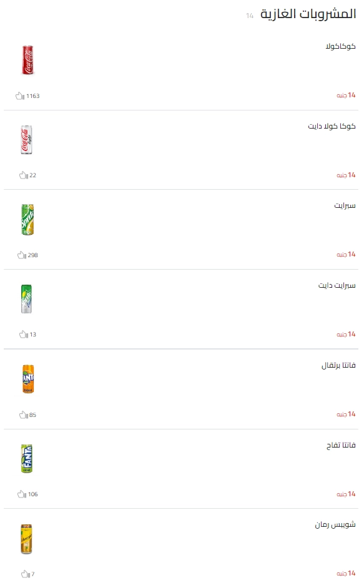The image size is (364, 588).
Task: Open the Coca-Cola Light can image
Action: [x=26, y=140]
